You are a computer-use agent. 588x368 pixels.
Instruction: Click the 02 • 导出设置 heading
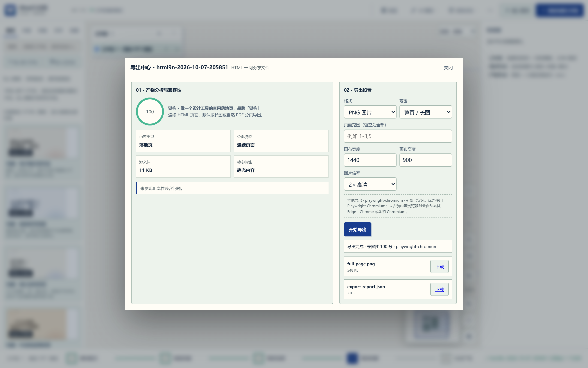coord(358,90)
